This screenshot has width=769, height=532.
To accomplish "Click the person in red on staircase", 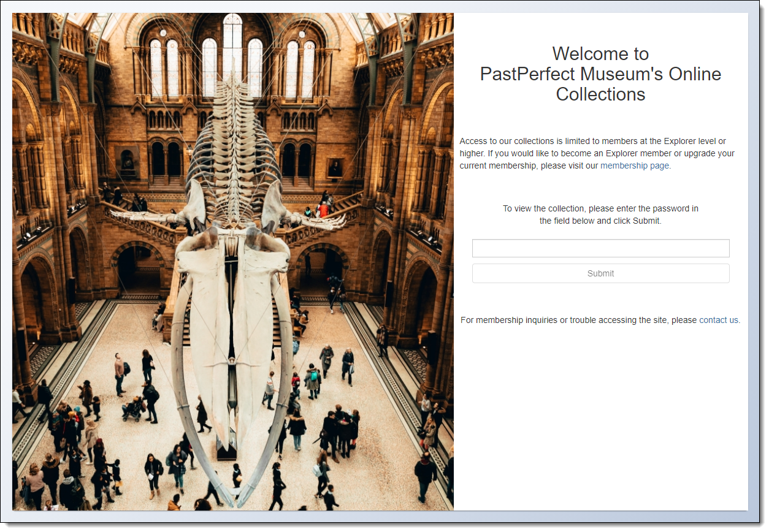I will [x=323, y=210].
